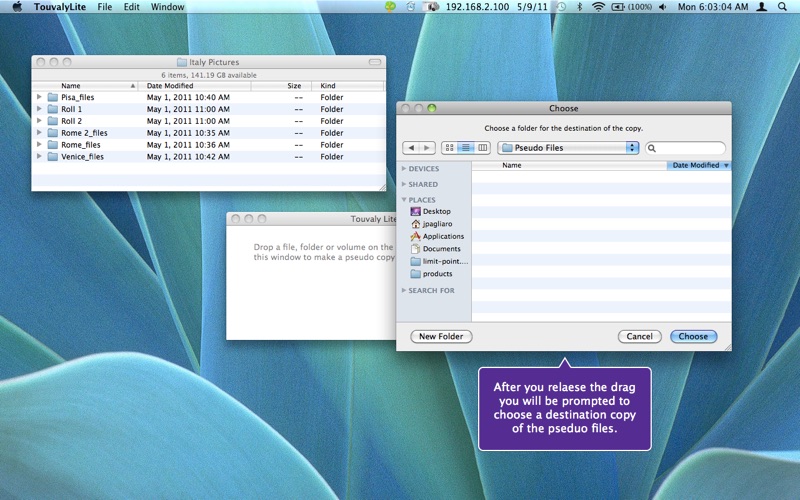The image size is (800, 500).
Task: Click the Choose button
Action: [x=693, y=336]
